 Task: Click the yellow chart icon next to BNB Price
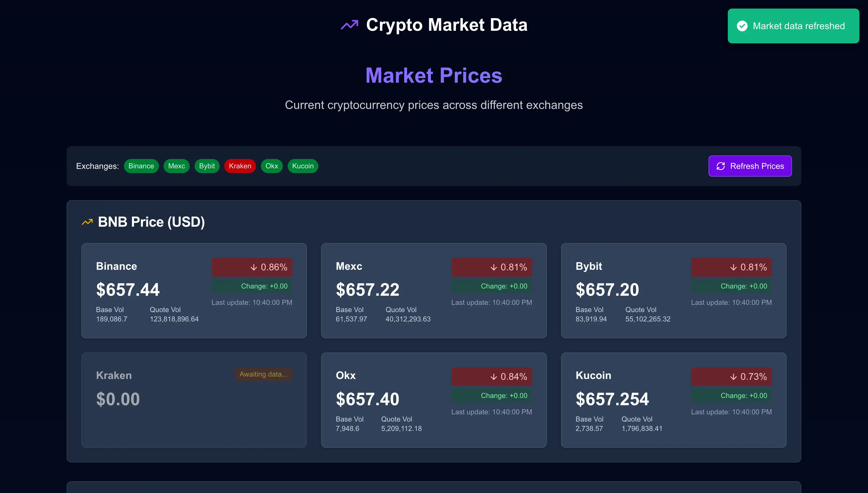[87, 222]
